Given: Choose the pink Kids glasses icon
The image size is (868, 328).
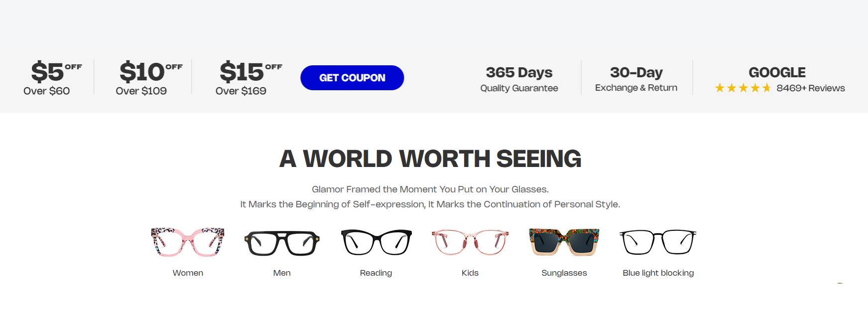Looking at the screenshot, I should 470,242.
